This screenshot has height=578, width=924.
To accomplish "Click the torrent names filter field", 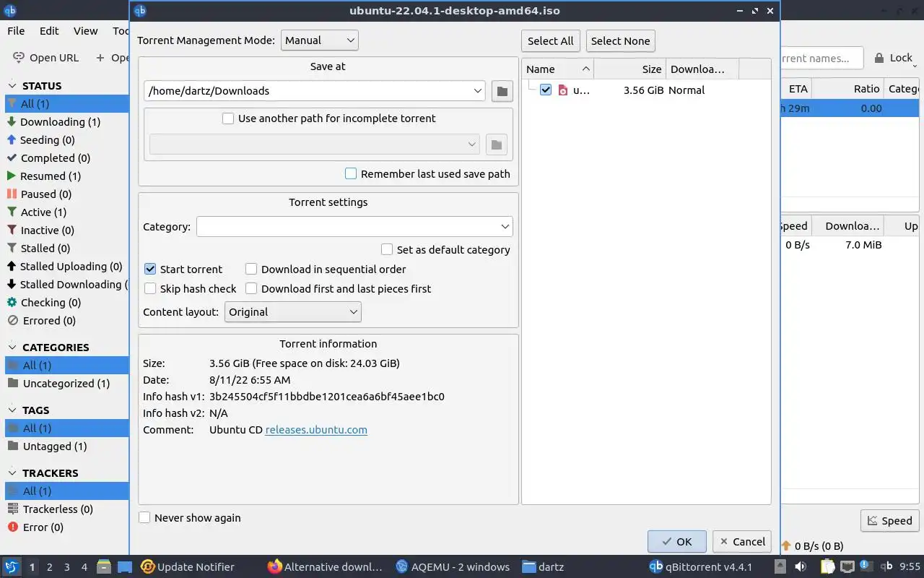I will pyautogui.click(x=821, y=58).
